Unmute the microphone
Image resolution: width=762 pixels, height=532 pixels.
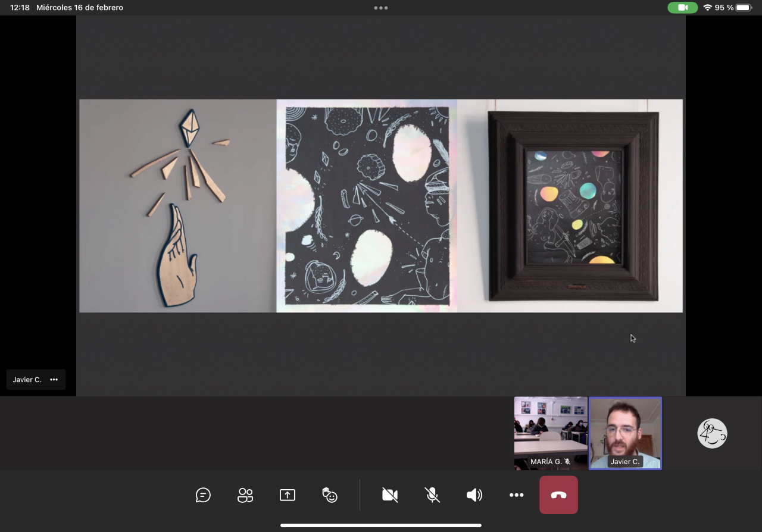pos(432,495)
